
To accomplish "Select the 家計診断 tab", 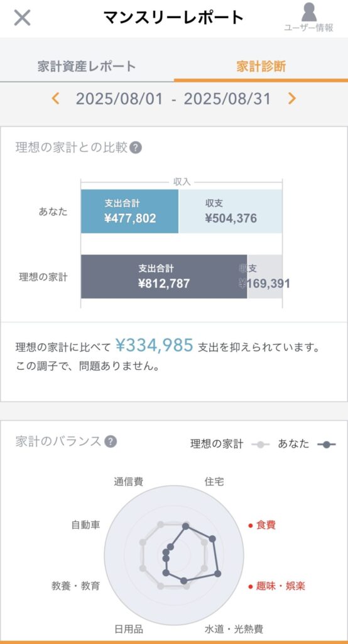I will pos(261,66).
